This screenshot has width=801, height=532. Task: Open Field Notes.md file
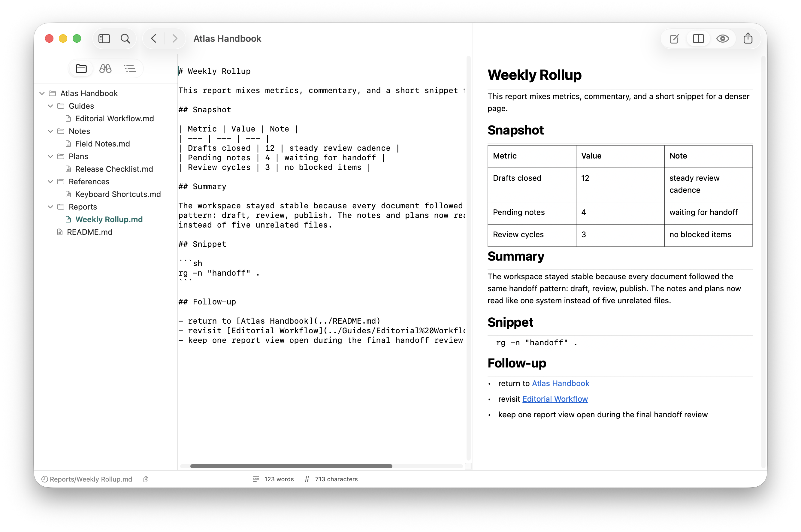[102, 144]
